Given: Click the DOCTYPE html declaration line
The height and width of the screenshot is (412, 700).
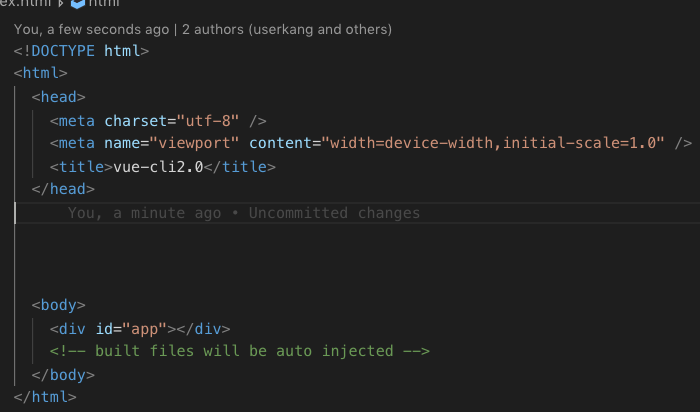Looking at the screenshot, I should (x=81, y=51).
